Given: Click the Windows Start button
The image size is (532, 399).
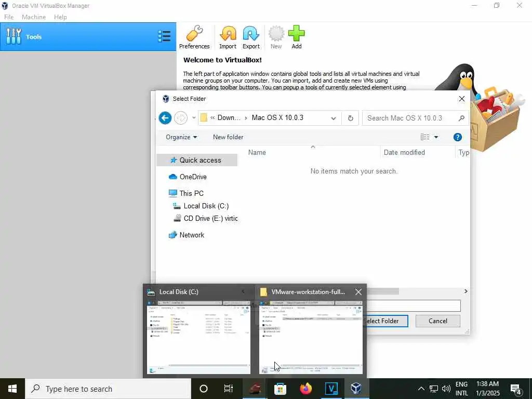Looking at the screenshot, I should point(12,389).
